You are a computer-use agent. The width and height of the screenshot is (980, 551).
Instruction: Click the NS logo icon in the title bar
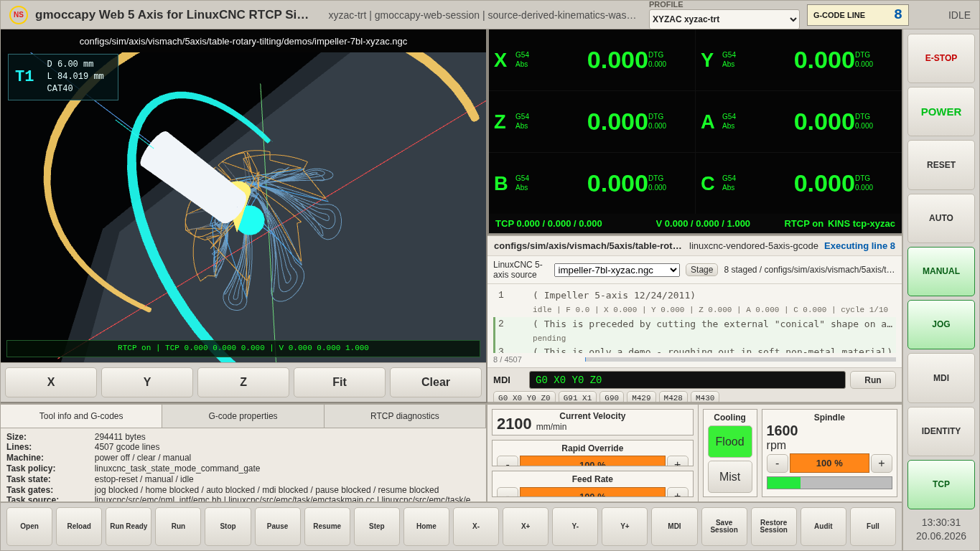tap(19, 14)
